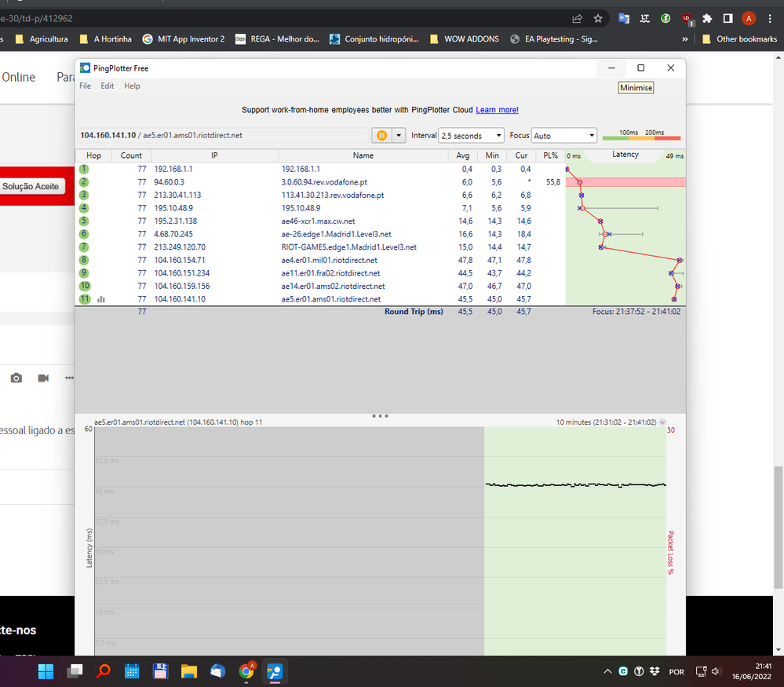Pause tracing with the orange pause button
Viewport: 784px width, 687px height.
click(381, 136)
